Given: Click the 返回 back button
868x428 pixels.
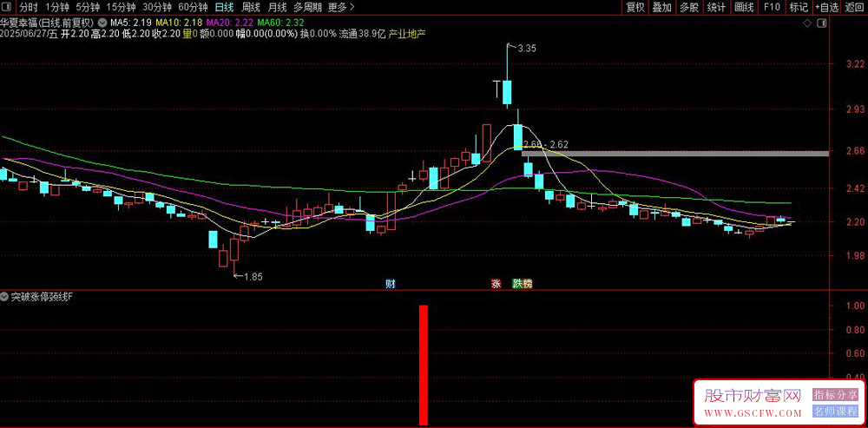Looking at the screenshot, I should 855,7.
